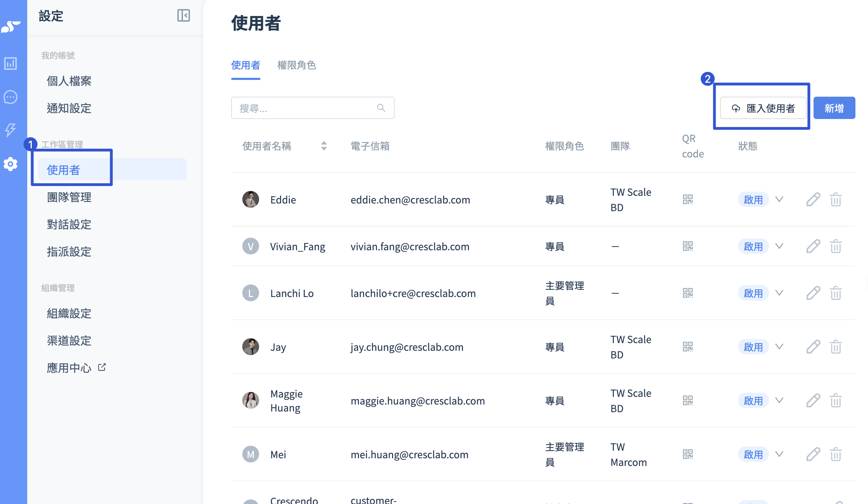The height and width of the screenshot is (504, 868).
Task: Click the settings gear icon in left rail
Action: pyautogui.click(x=10, y=164)
